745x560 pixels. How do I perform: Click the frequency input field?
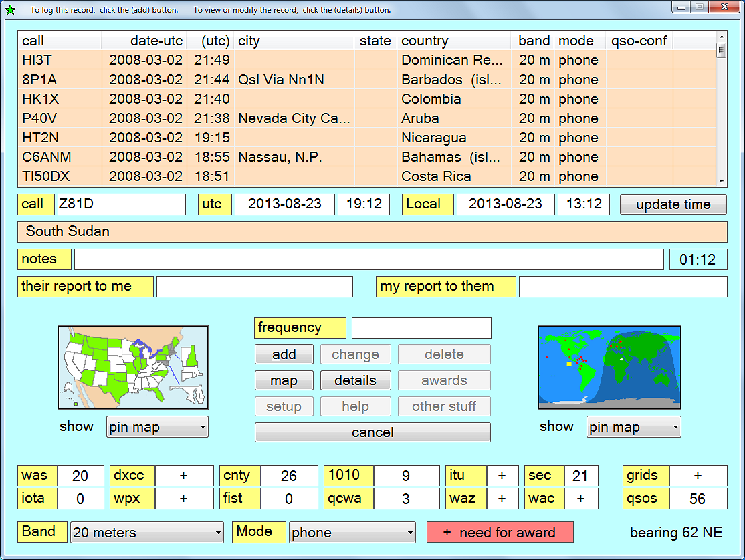421,328
